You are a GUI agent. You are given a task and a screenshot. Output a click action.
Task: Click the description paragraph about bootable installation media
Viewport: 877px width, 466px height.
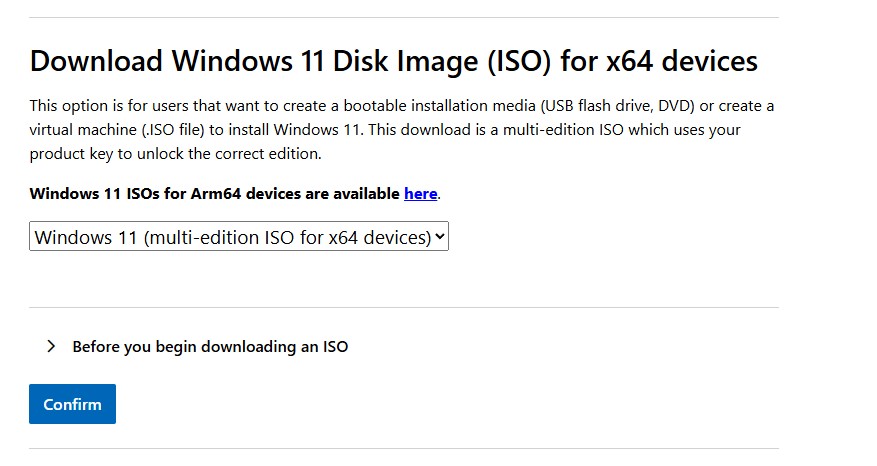coord(400,130)
